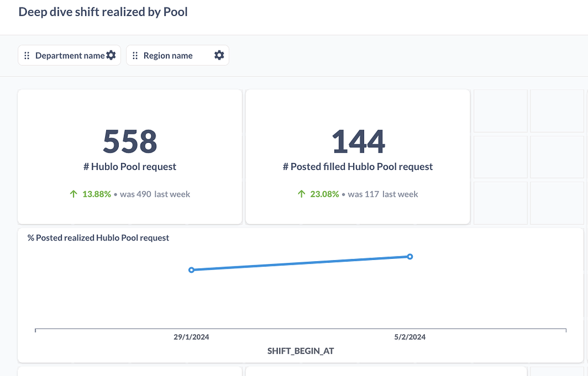Select the data point at 5/2/2024
588x376 pixels.
(x=409, y=257)
